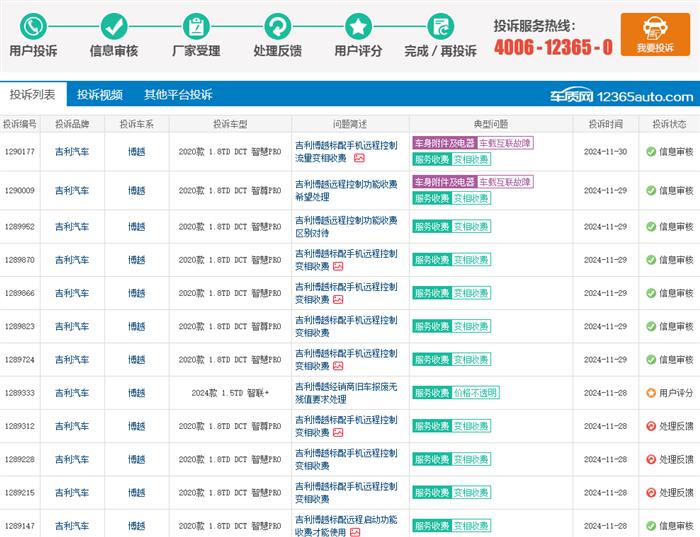The height and width of the screenshot is (537, 700).
Task: Click 典型问题 column header
Action: pos(491,124)
